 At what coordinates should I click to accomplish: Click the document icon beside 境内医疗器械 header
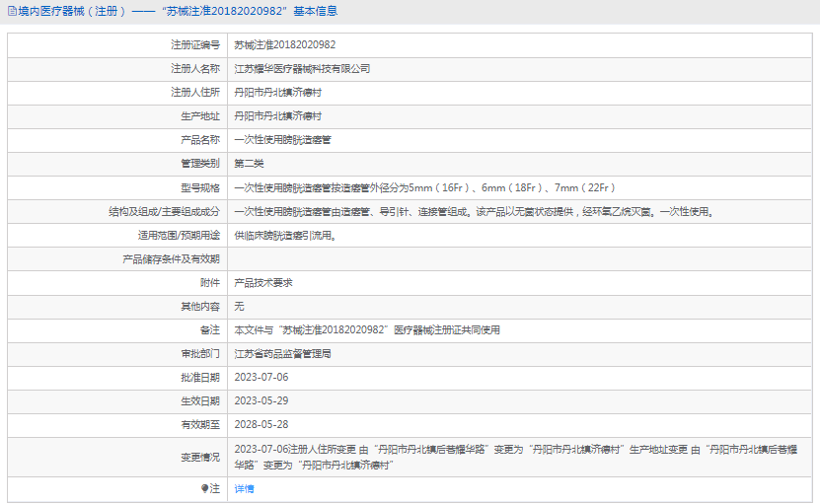coord(12,11)
